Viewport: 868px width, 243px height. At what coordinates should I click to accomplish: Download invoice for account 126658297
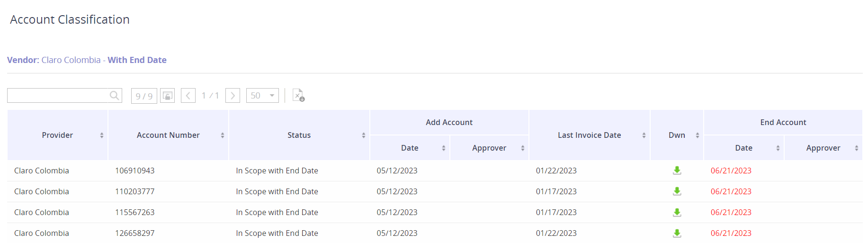677,233
